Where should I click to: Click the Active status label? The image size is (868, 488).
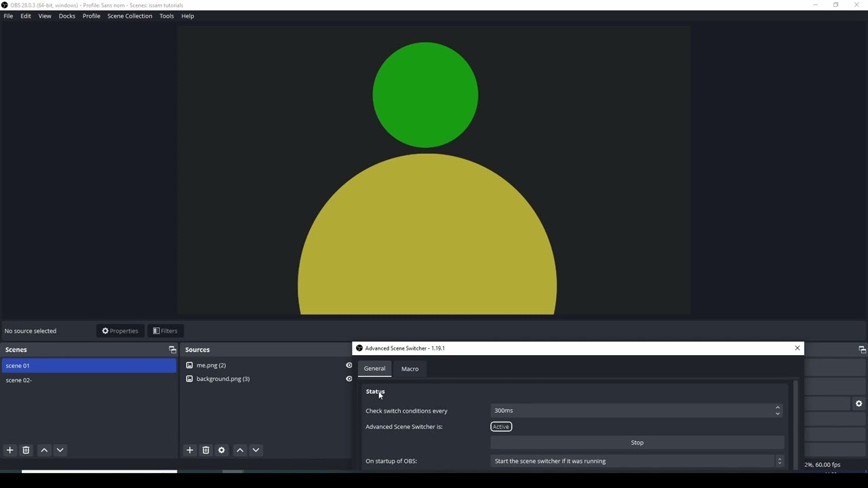501,427
